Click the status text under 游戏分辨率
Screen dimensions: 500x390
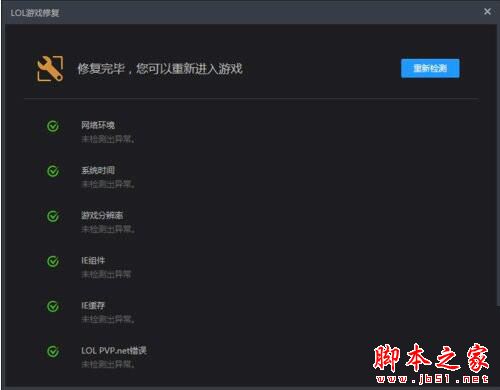coord(108,229)
